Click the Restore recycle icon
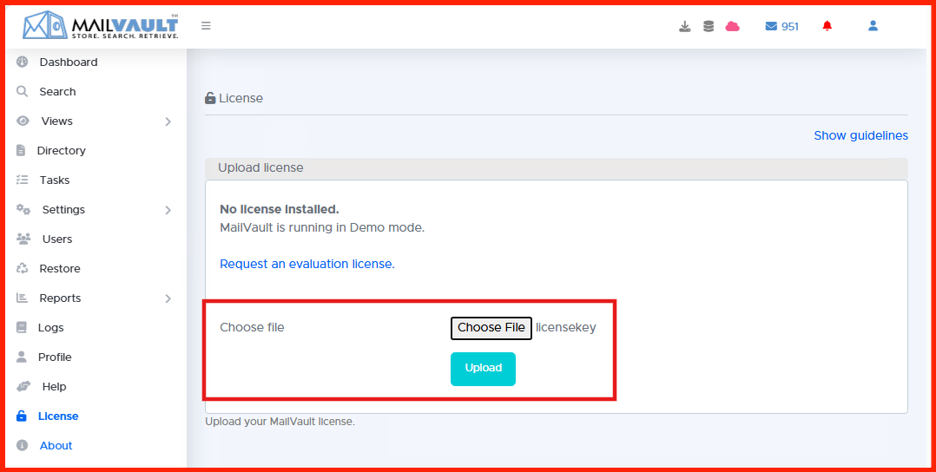Screen dimensions: 936x472 (x=22, y=268)
